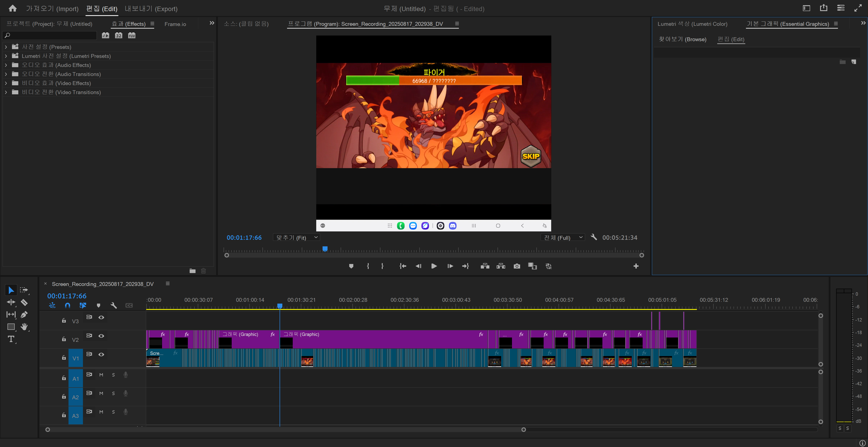Expand Audio Transitions folder
The image size is (868, 447).
pyautogui.click(x=6, y=74)
